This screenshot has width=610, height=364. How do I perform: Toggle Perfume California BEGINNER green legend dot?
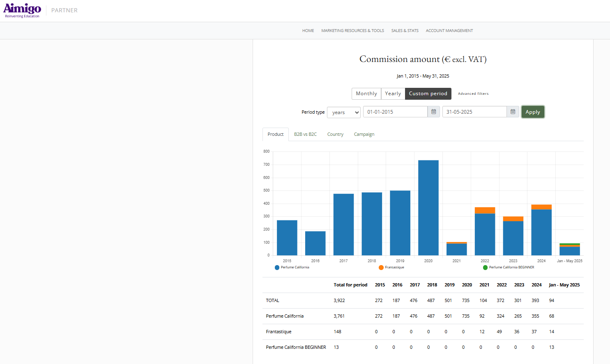[x=485, y=268]
